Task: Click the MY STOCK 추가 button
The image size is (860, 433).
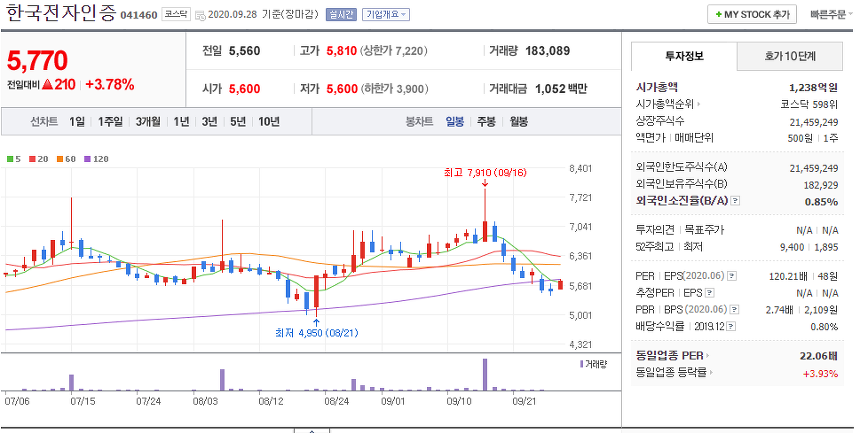Action: click(752, 15)
